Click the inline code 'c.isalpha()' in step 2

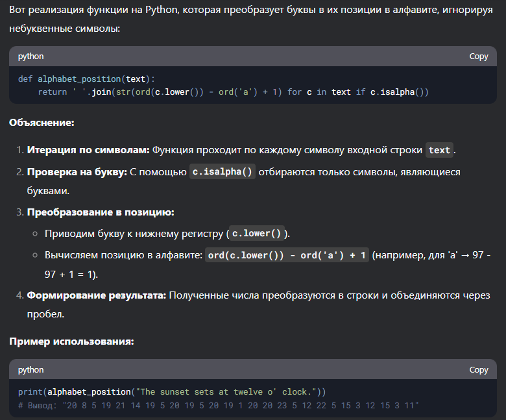pyautogui.click(x=223, y=172)
